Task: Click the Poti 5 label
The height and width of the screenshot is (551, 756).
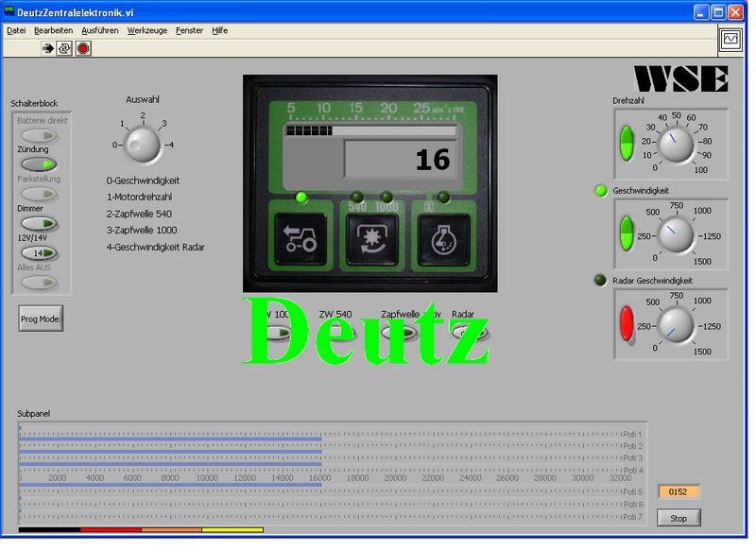Action: pos(632,491)
